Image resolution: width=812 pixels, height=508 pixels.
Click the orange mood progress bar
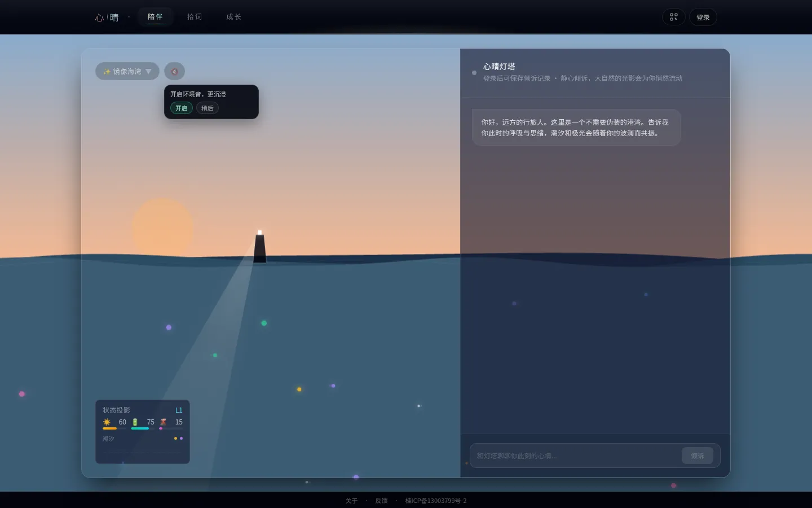[x=114, y=428]
